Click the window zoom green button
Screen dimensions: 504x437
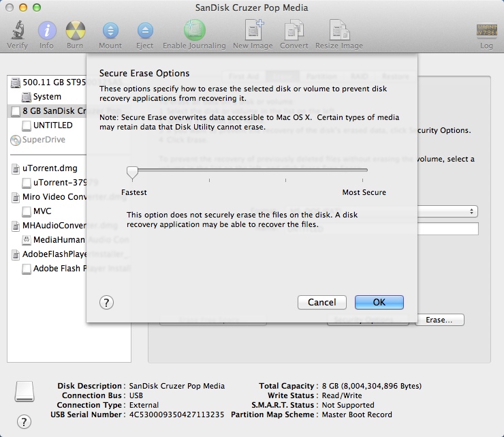click(x=37, y=7)
